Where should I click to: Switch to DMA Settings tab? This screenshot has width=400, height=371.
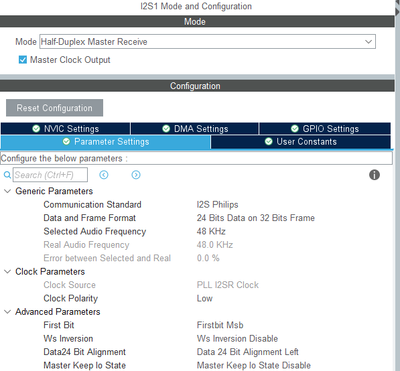(195, 129)
